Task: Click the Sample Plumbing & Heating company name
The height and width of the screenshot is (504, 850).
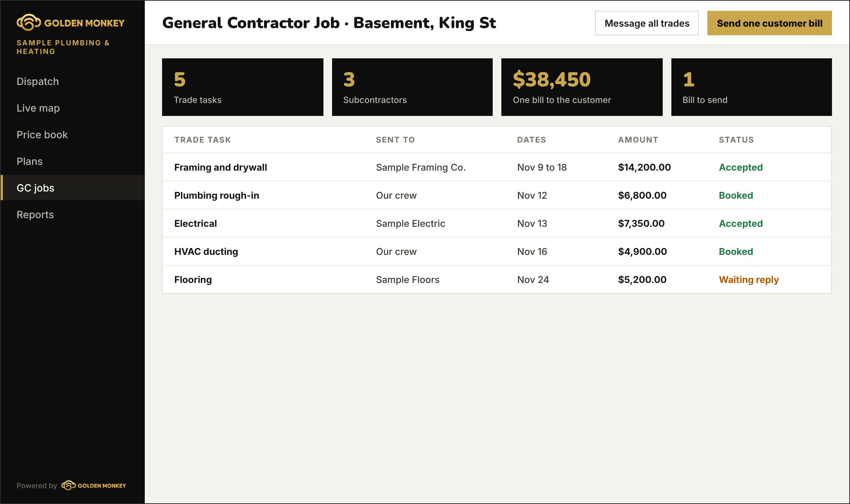Action: tap(63, 47)
